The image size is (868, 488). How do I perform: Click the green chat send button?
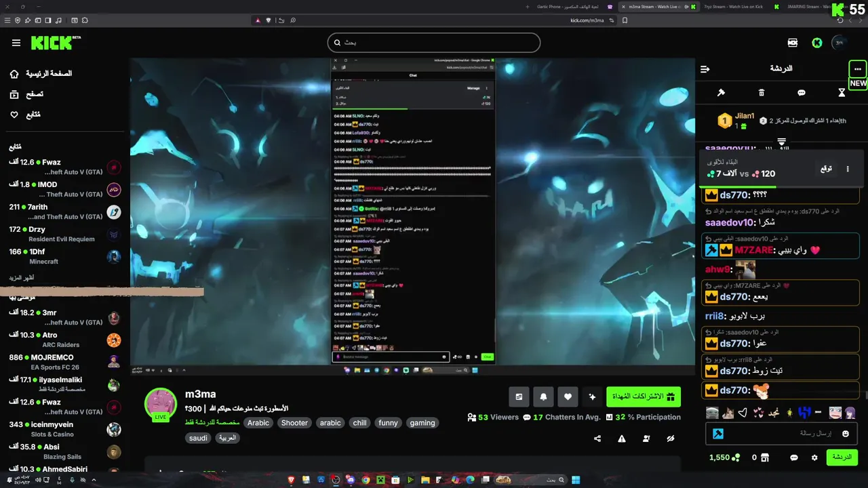coord(842,457)
